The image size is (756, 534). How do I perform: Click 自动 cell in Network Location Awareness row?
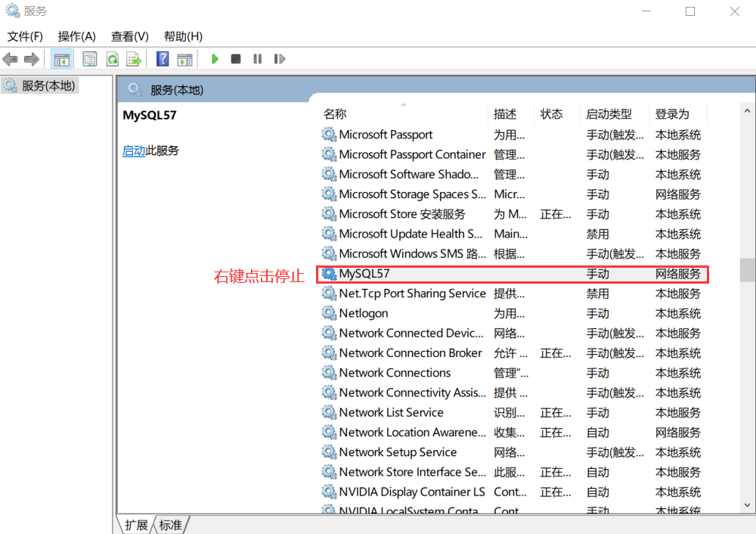[x=597, y=433]
